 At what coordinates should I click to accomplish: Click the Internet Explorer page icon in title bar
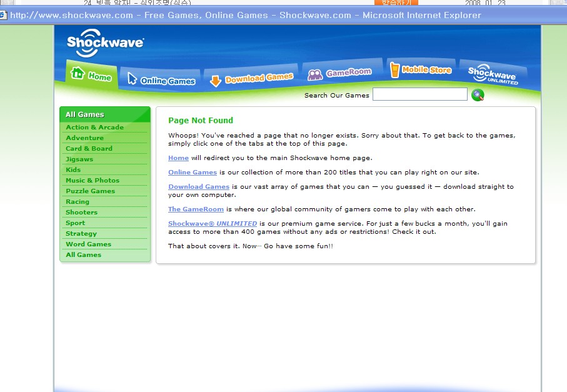click(x=3, y=15)
